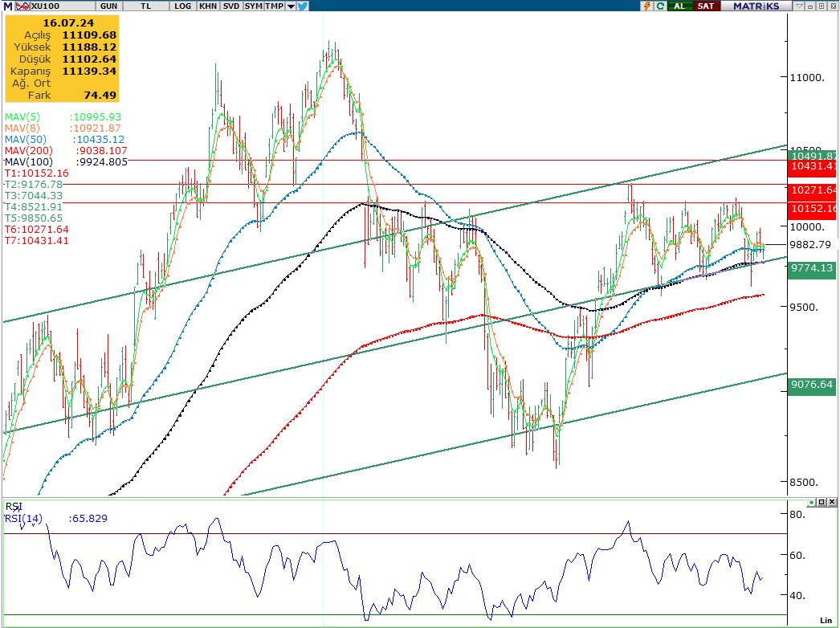Click the green 10491.87 price tag
This screenshot has height=628, width=840.
pyautogui.click(x=812, y=155)
